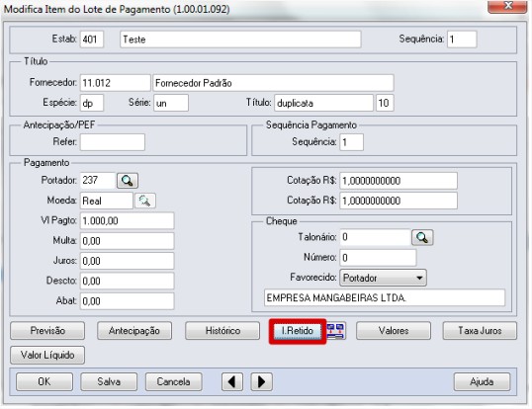
Task: Open the Moeda lookup magnifier
Action: point(145,201)
